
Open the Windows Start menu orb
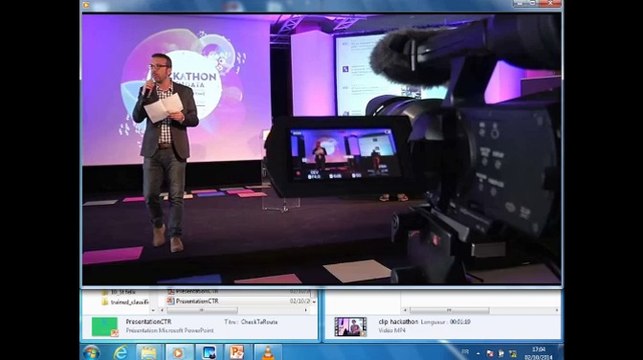tap(91, 352)
